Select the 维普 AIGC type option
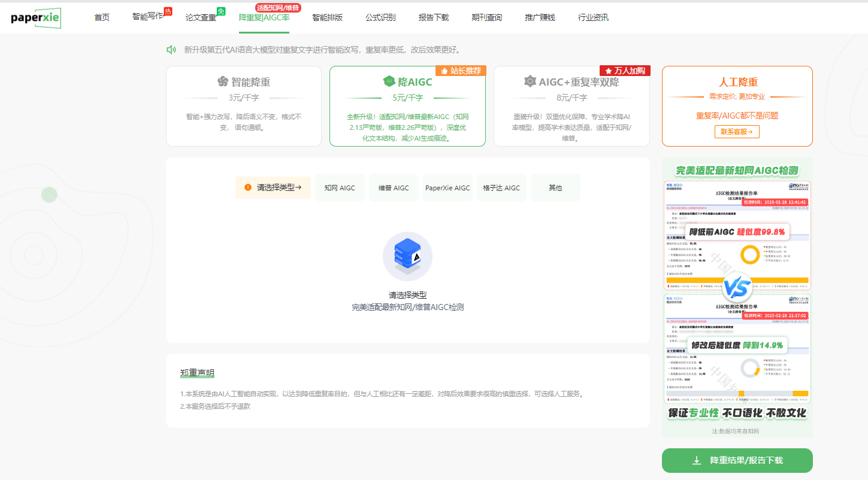Viewport: 868px width, 480px height. 394,188
